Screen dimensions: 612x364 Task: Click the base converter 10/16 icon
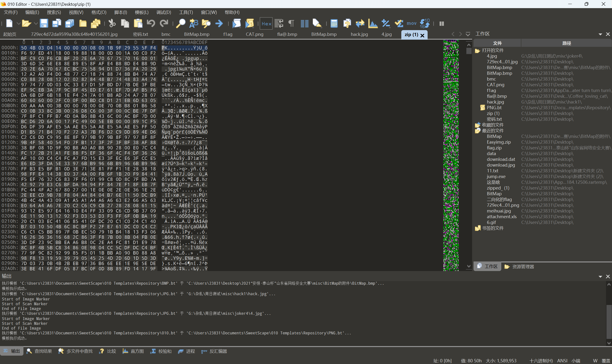tap(425, 24)
